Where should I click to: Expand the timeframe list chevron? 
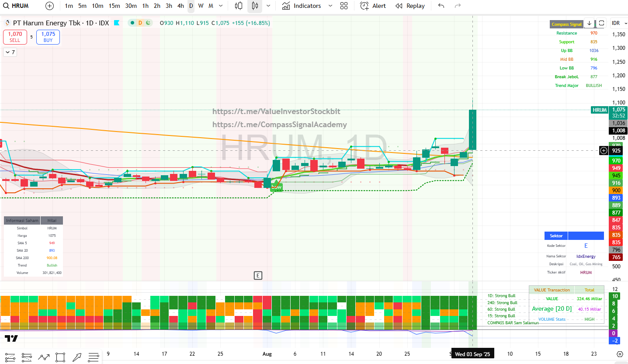pos(221,6)
